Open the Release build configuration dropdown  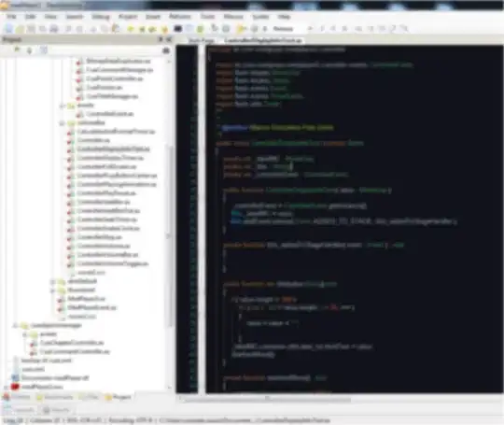(284, 29)
